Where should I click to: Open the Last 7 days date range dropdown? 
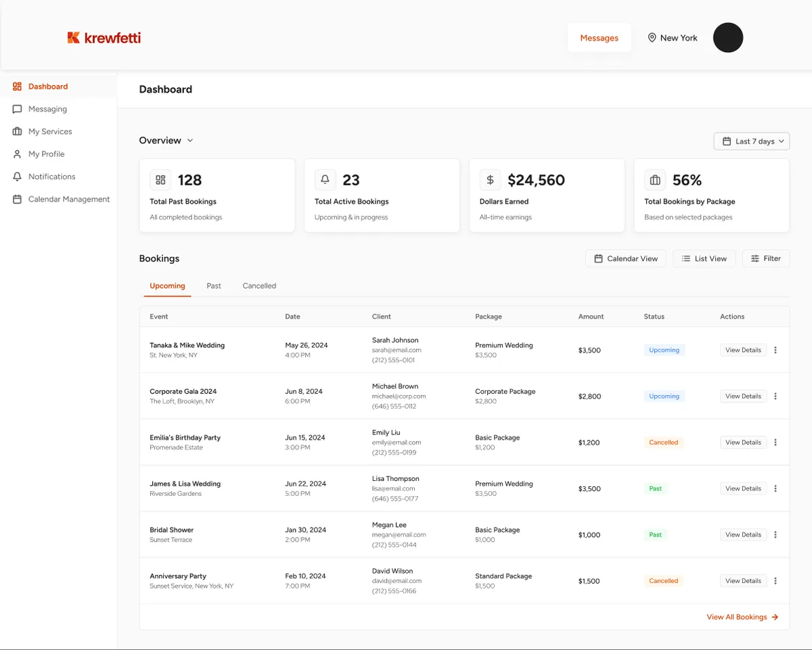click(x=752, y=141)
